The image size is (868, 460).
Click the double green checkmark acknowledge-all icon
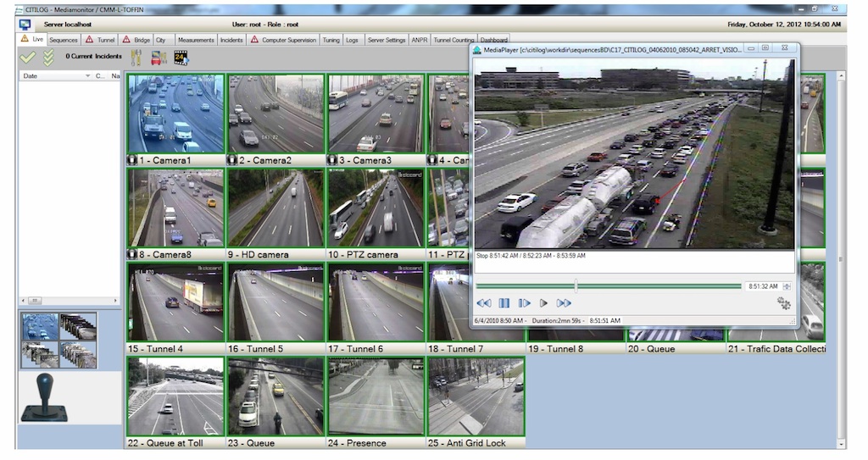(x=49, y=58)
